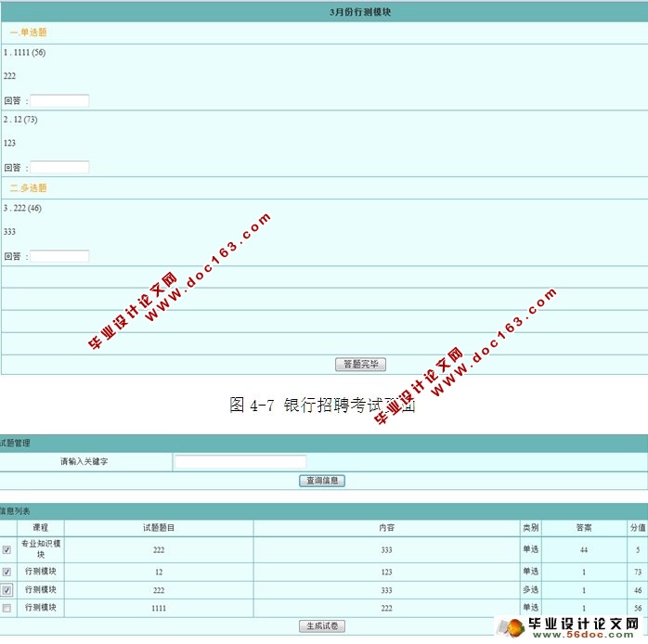The image size is (648, 644).
Task: Click the 查询信息 search button
Action: 322,481
